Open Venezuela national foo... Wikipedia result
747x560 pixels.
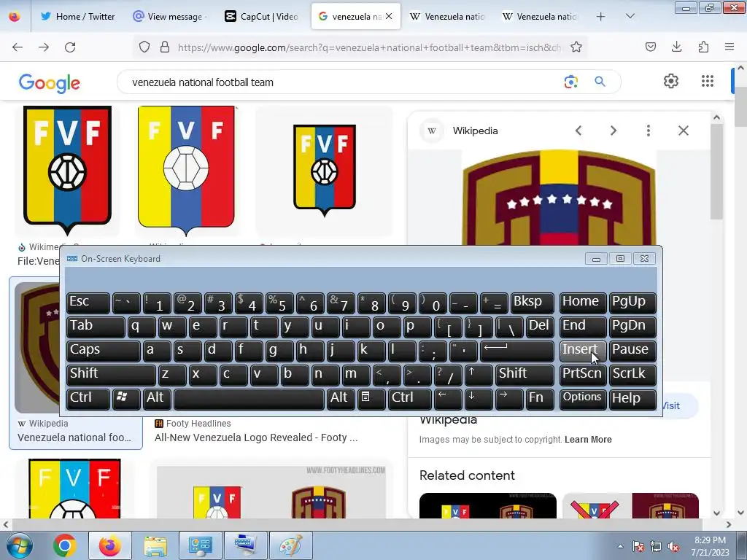(x=74, y=437)
